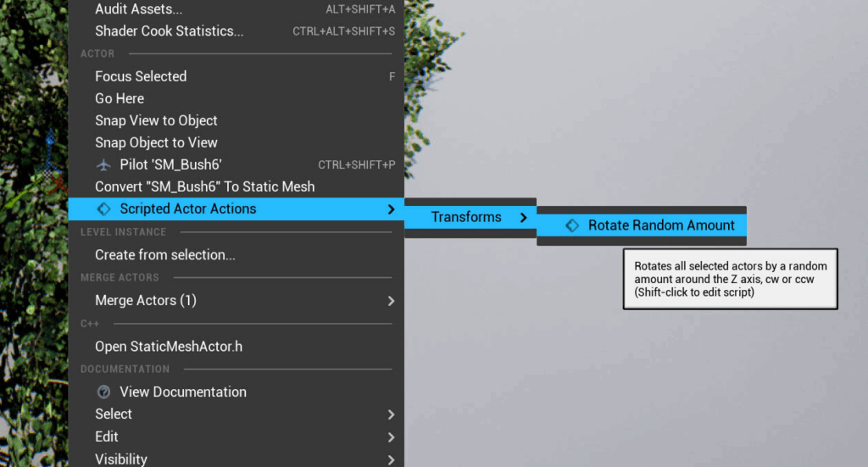868x467 pixels.
Task: Expand the Edit submenu arrow
Action: click(x=391, y=437)
